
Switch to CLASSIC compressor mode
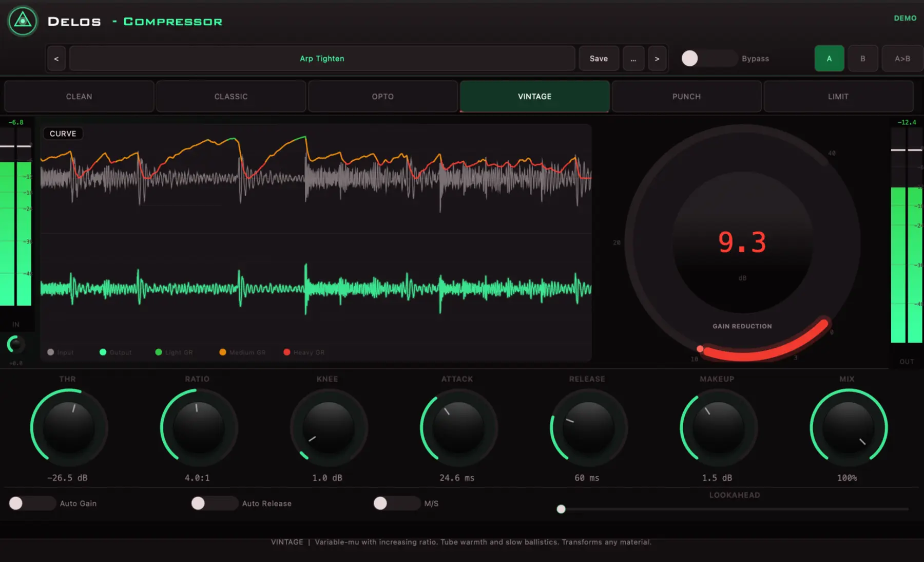tap(231, 97)
